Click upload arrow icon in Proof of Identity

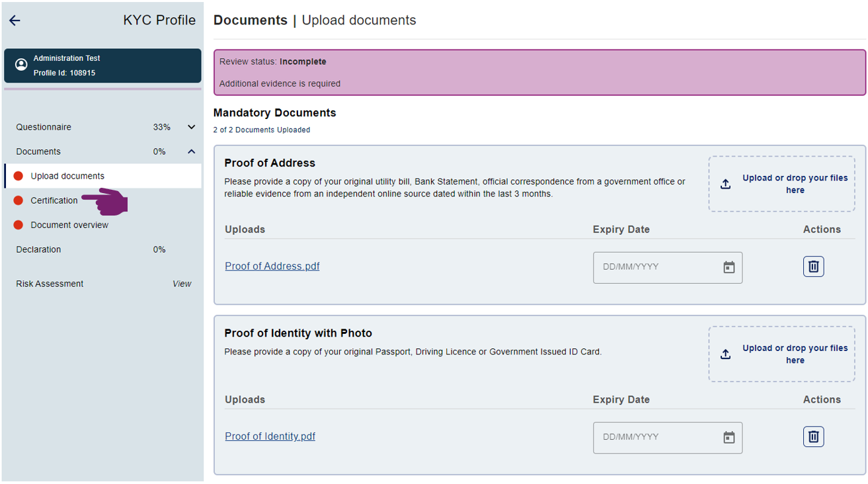725,354
